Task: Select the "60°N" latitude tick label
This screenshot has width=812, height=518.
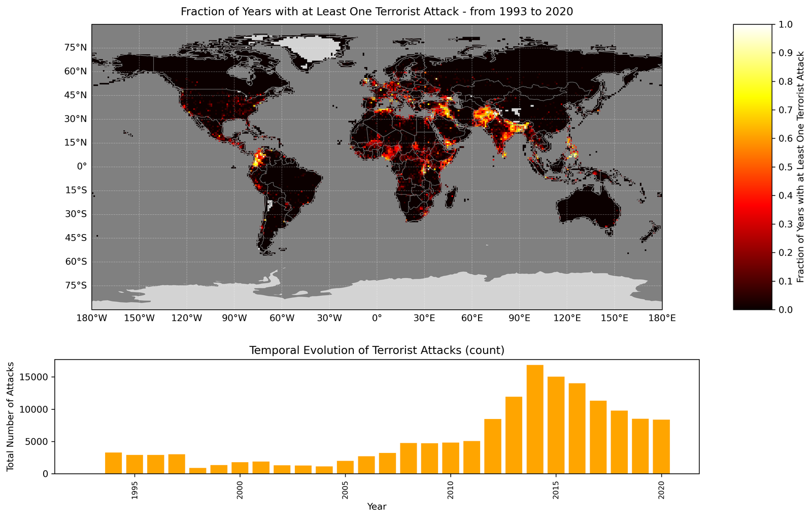Action: 75,72
